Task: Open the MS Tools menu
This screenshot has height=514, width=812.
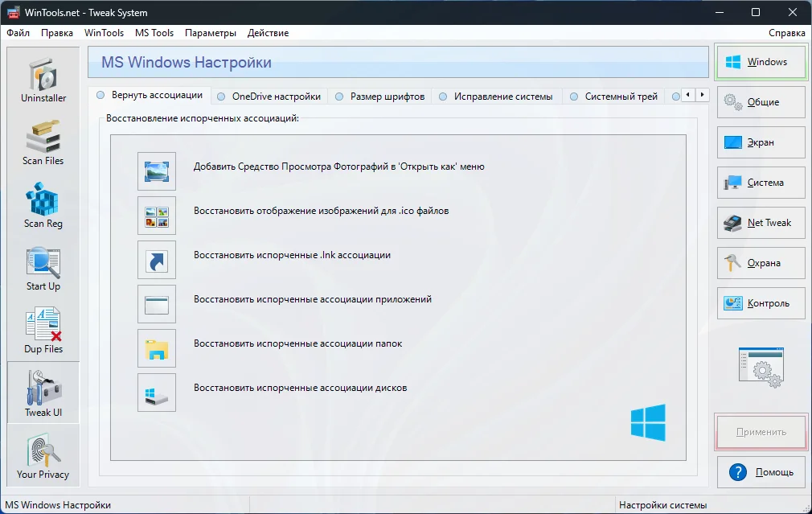Action: [x=154, y=33]
